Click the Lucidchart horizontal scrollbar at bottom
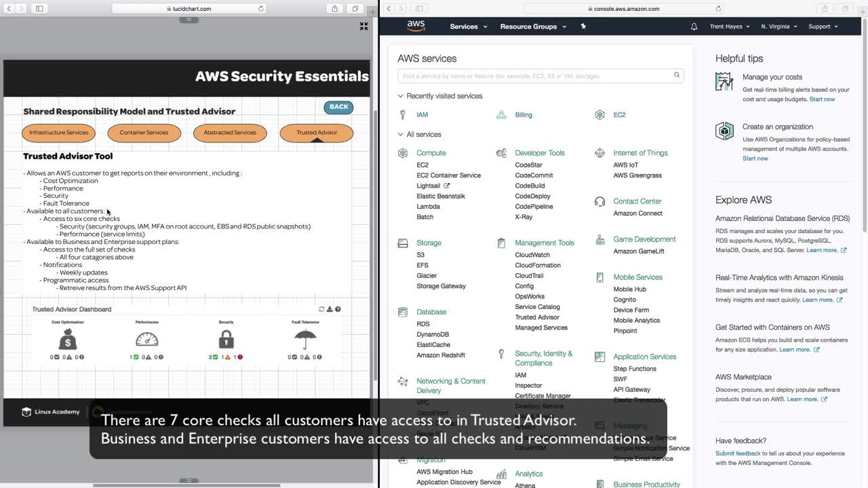868x488 pixels. 186,485
